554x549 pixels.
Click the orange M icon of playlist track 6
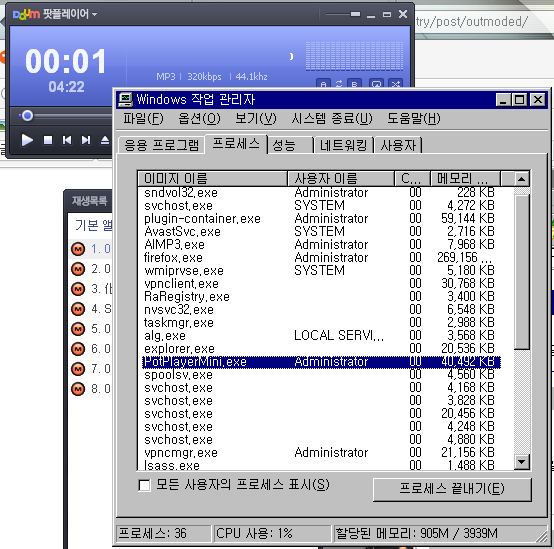tap(78, 349)
